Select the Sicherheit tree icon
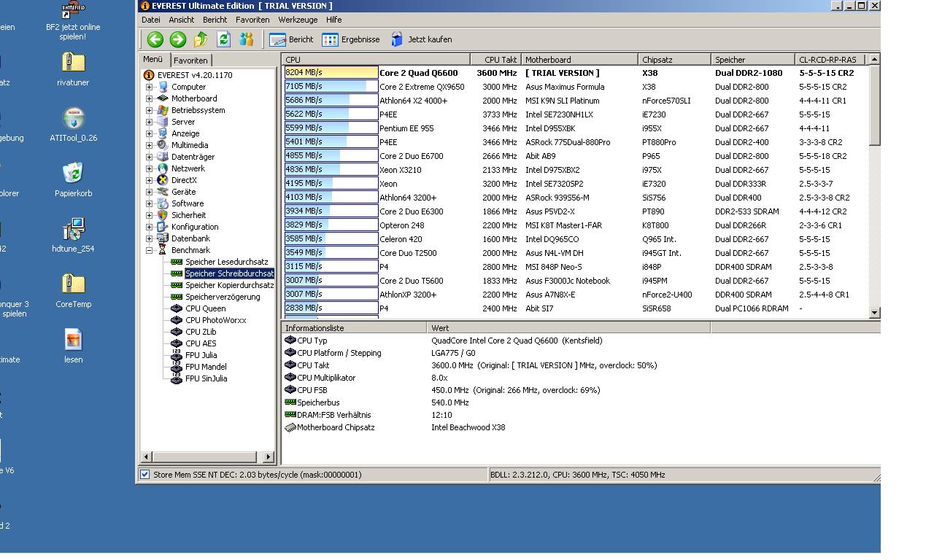The width and height of the screenshot is (934, 560). click(163, 215)
